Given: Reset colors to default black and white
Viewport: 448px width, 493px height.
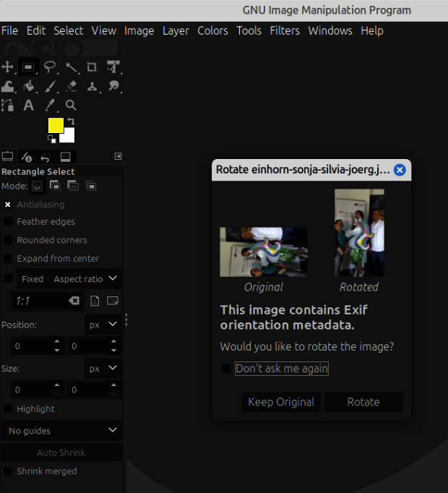Looking at the screenshot, I should click(51, 139).
